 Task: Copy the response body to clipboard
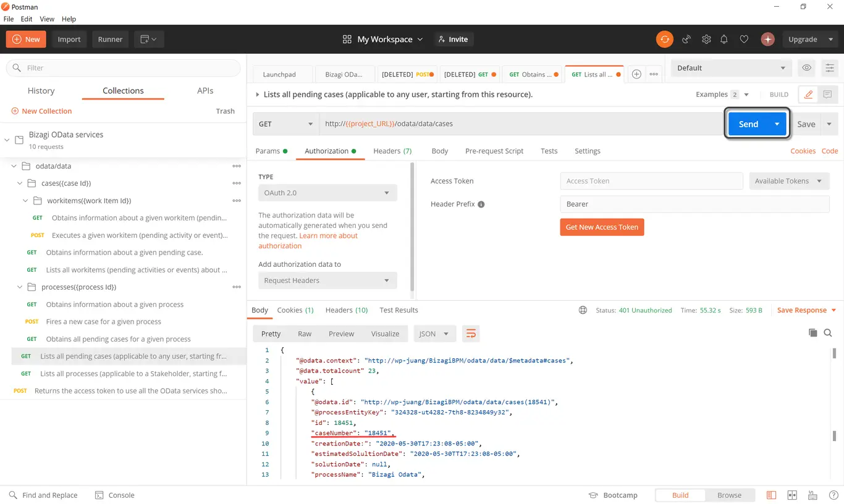coord(813,333)
